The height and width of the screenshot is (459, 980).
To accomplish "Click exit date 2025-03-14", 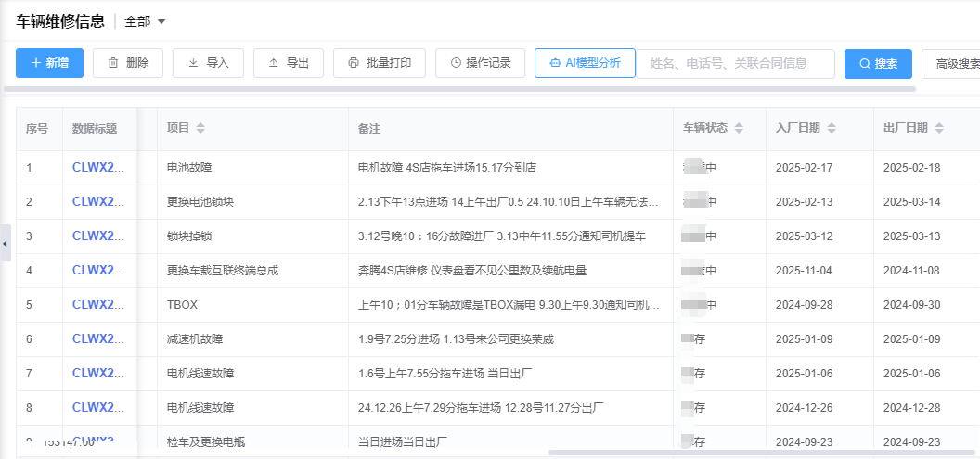I will coord(912,202).
